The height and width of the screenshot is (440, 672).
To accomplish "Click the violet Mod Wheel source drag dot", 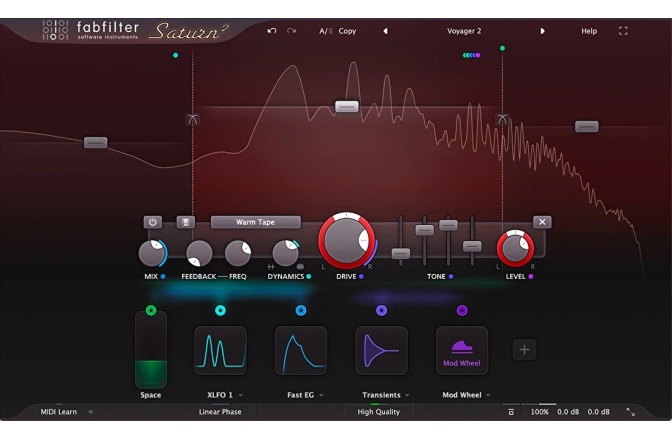I will click(x=462, y=310).
